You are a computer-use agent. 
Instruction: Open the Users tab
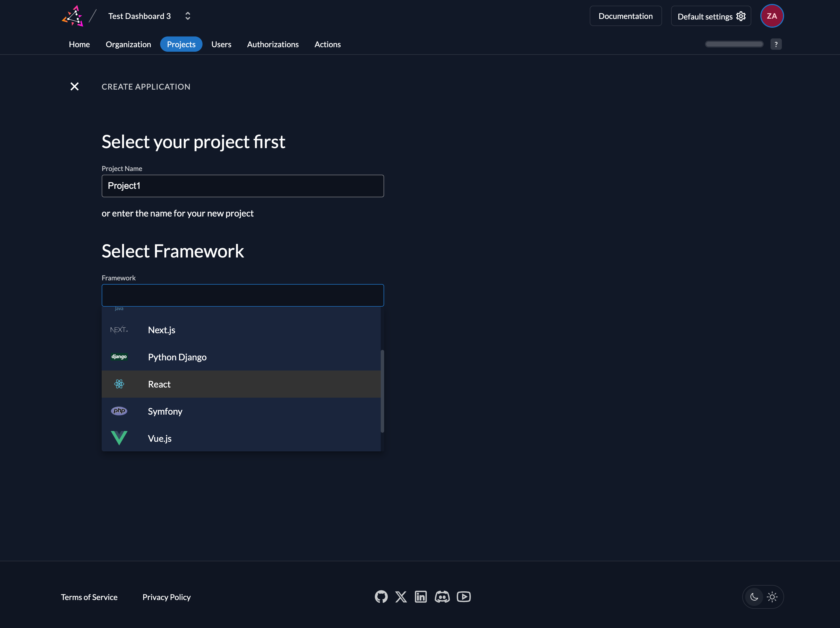(x=221, y=44)
